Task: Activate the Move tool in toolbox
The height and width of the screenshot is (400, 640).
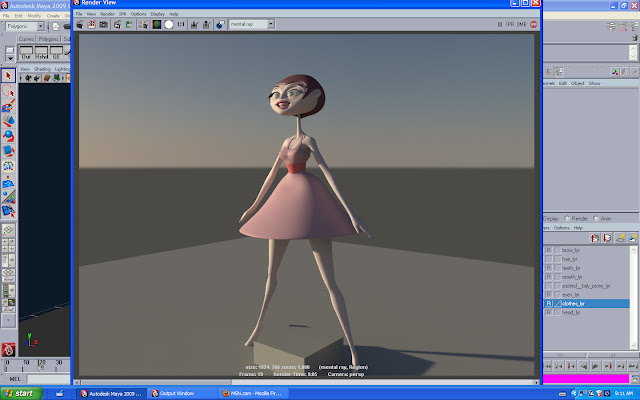Action: pyautogui.click(x=8, y=121)
